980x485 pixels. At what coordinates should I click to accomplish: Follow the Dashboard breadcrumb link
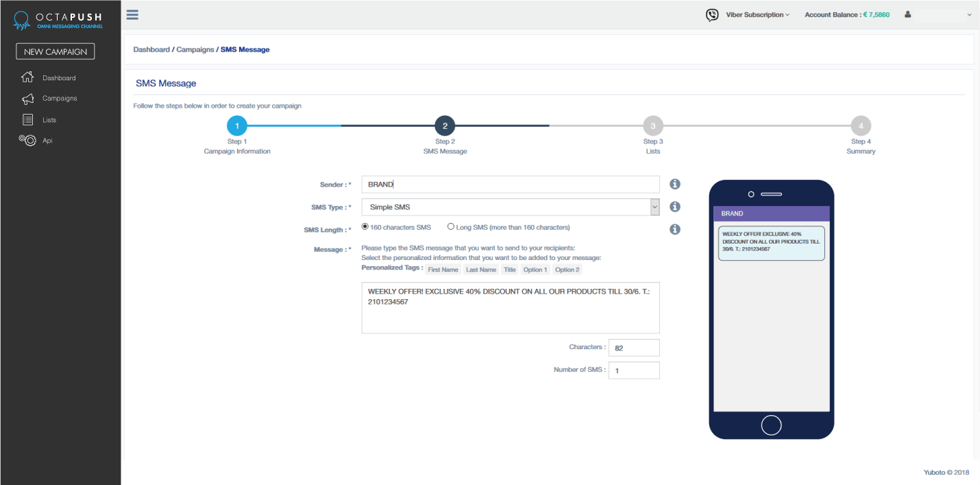[151, 49]
